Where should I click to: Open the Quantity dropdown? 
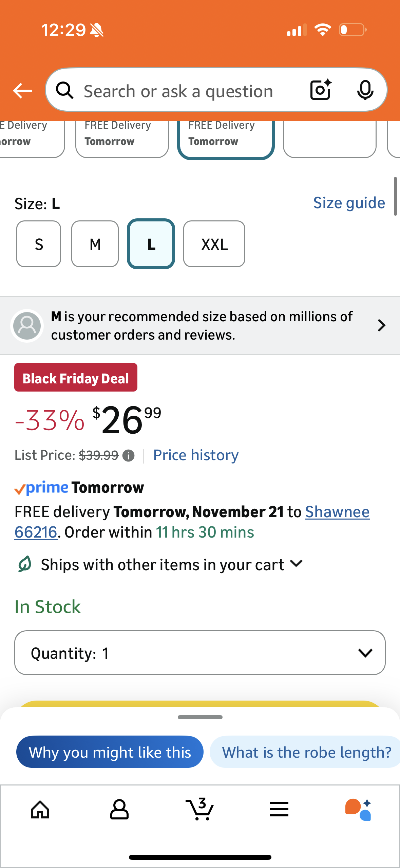200,653
